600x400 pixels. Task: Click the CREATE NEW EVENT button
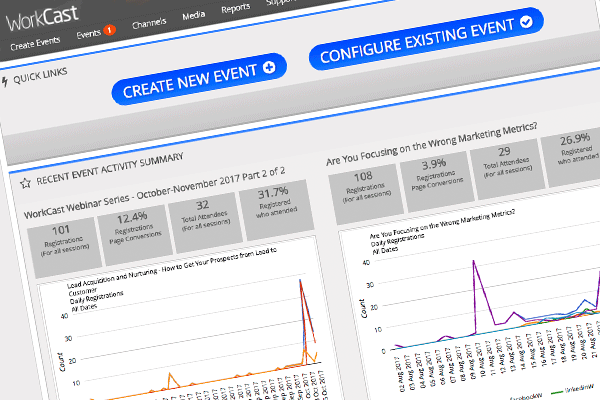click(199, 79)
